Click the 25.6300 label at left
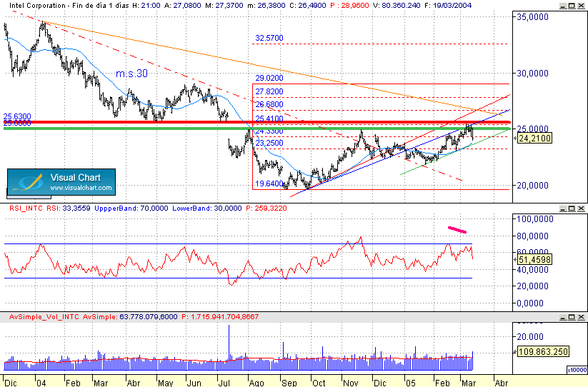The image size is (588, 387). [x=17, y=116]
